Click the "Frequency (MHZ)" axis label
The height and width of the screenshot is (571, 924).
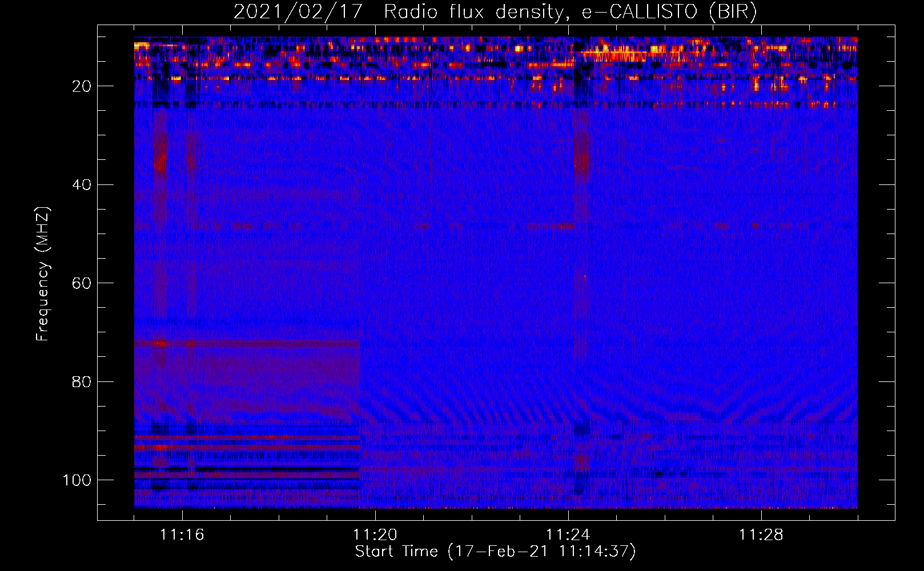(x=43, y=274)
